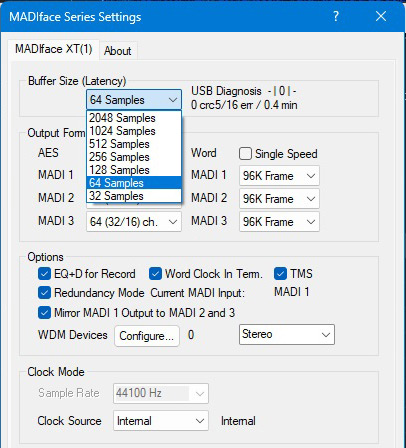Open WDM Devices Configure... button

[147, 336]
